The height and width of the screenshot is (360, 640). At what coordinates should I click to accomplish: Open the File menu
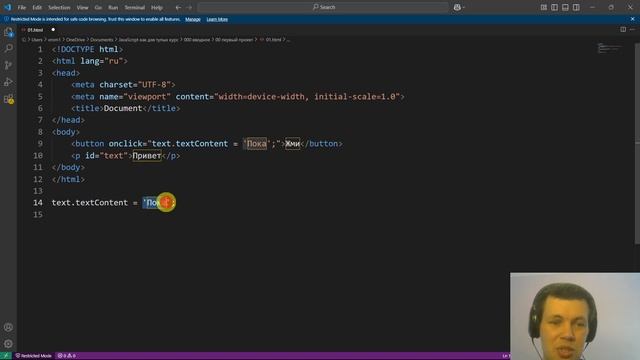click(22, 7)
